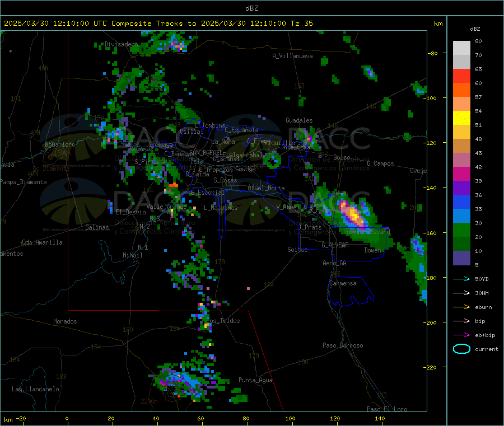The image size is (504, 426).
Task: Click the eburn yellow arrow legend icon
Action: pos(461,307)
